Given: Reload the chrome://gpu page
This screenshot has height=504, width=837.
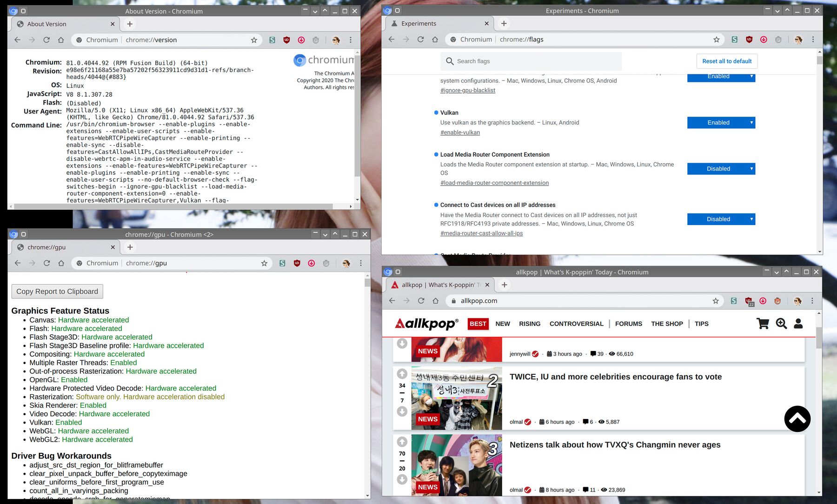Looking at the screenshot, I should pyautogui.click(x=46, y=263).
